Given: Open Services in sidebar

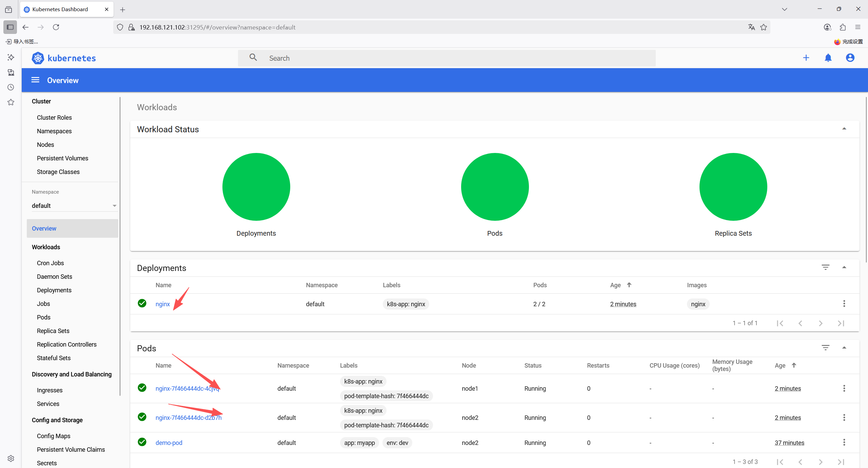Looking at the screenshot, I should [x=48, y=404].
